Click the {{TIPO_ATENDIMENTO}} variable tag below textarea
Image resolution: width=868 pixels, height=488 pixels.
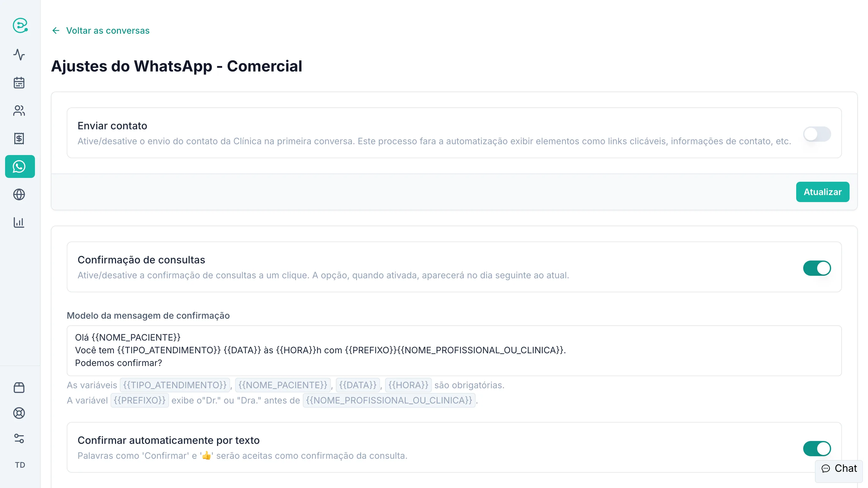click(175, 385)
